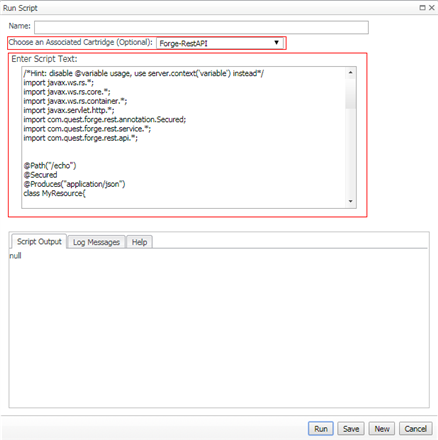This screenshot has height=440, width=438.
Task: Place cursor on the @Path("/echo") line
Action: [50, 166]
